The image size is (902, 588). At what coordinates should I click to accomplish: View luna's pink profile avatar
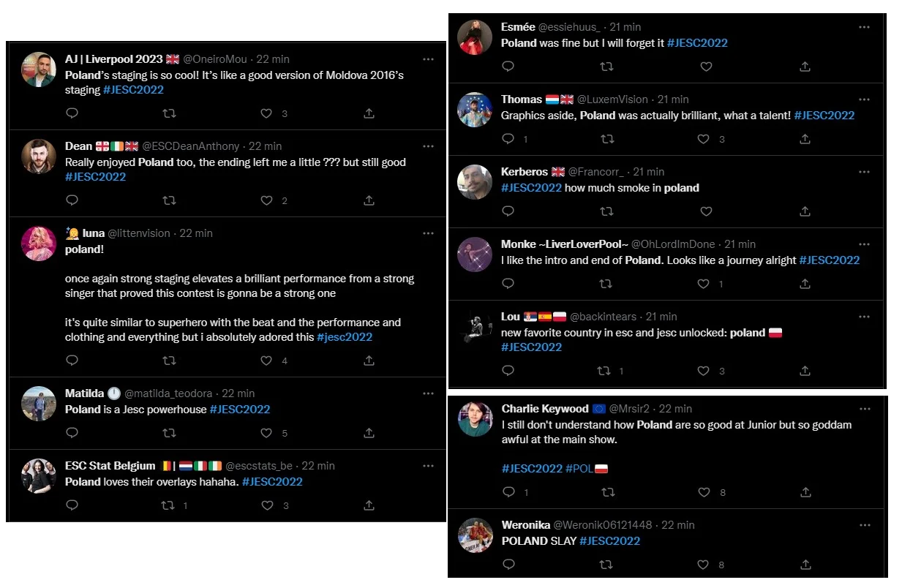pyautogui.click(x=39, y=244)
